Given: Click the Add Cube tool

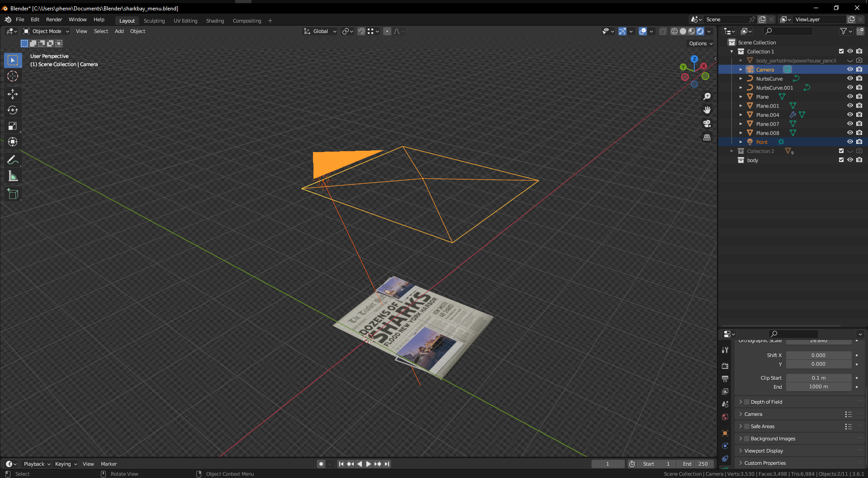Looking at the screenshot, I should tap(13, 194).
